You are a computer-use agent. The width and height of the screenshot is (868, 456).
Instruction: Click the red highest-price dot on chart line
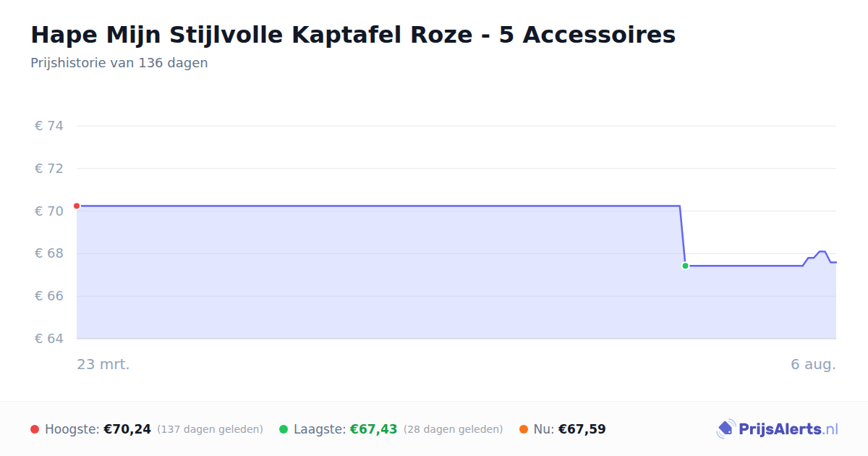(x=77, y=206)
